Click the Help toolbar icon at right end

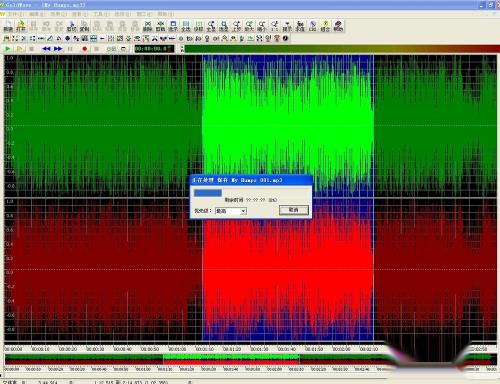(x=338, y=26)
